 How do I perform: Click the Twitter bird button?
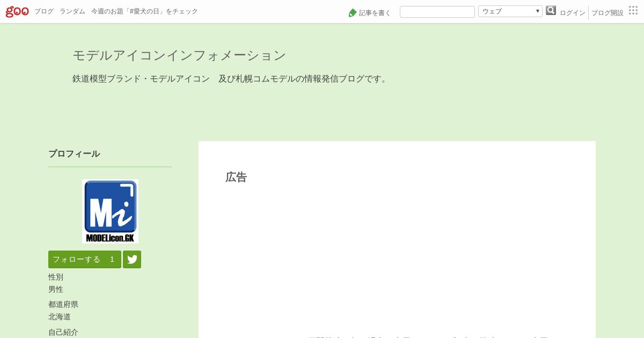pos(132,259)
